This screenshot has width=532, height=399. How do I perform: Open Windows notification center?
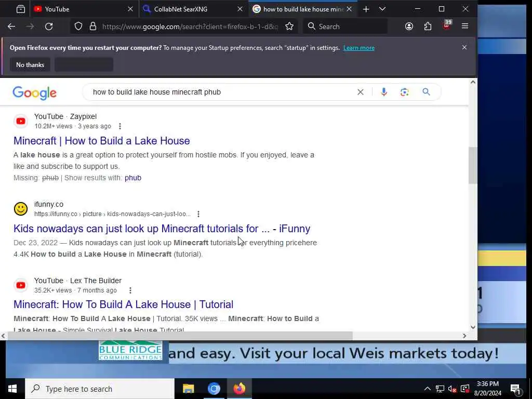click(515, 389)
